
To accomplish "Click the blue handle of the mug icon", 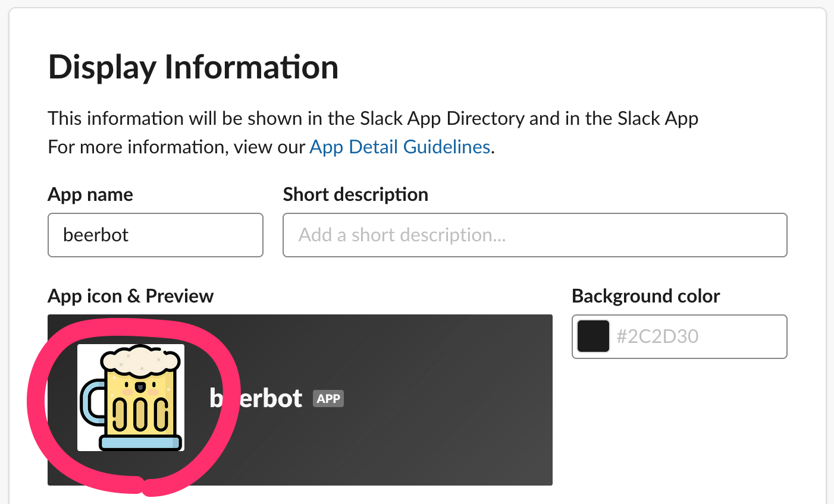I will 91,404.
